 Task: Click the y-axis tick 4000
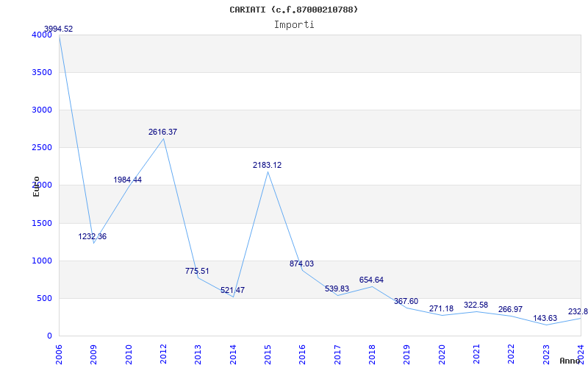pyautogui.click(x=42, y=35)
